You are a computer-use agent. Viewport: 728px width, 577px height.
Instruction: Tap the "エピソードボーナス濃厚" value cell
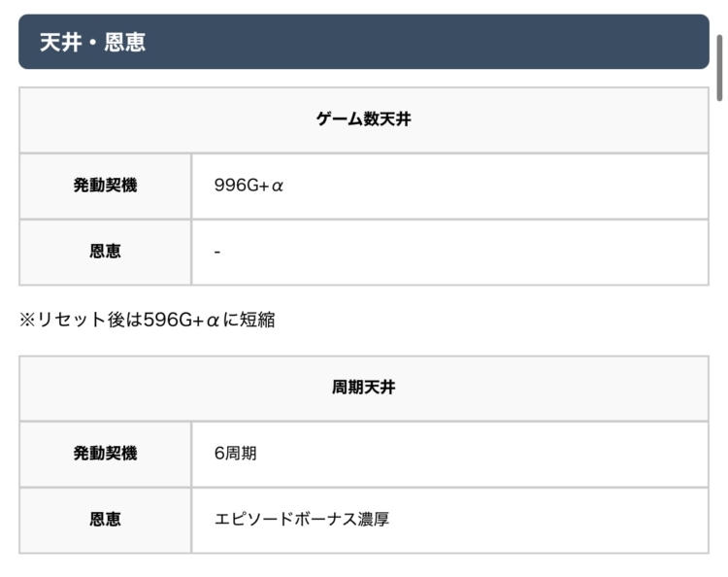(x=301, y=520)
